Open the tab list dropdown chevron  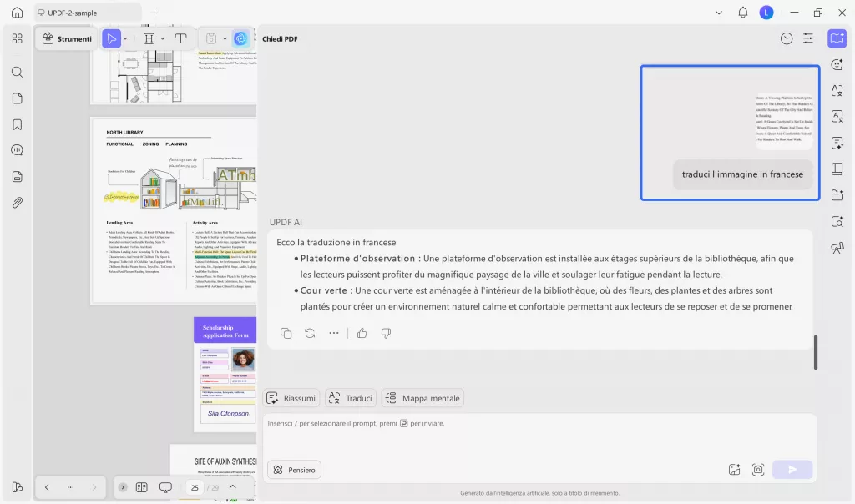click(719, 13)
